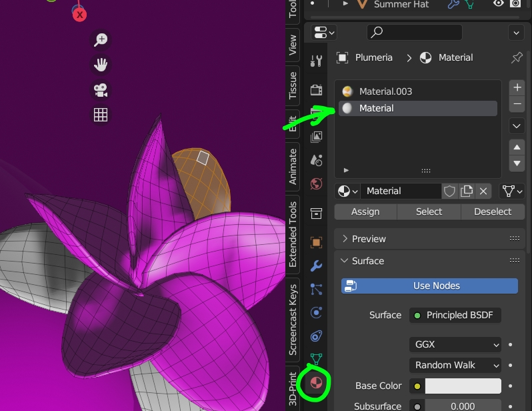Duplicate the material with the new-copy icon
This screenshot has height=411, width=532.
point(467,191)
